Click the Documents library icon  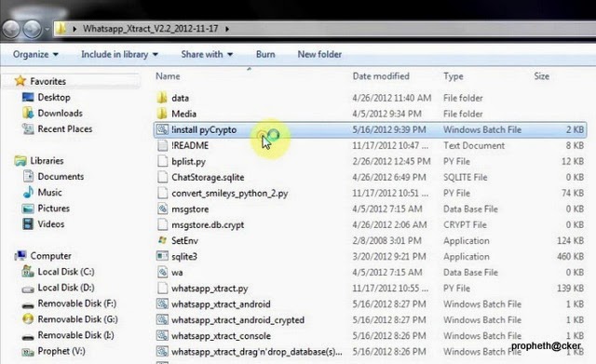[28, 176]
